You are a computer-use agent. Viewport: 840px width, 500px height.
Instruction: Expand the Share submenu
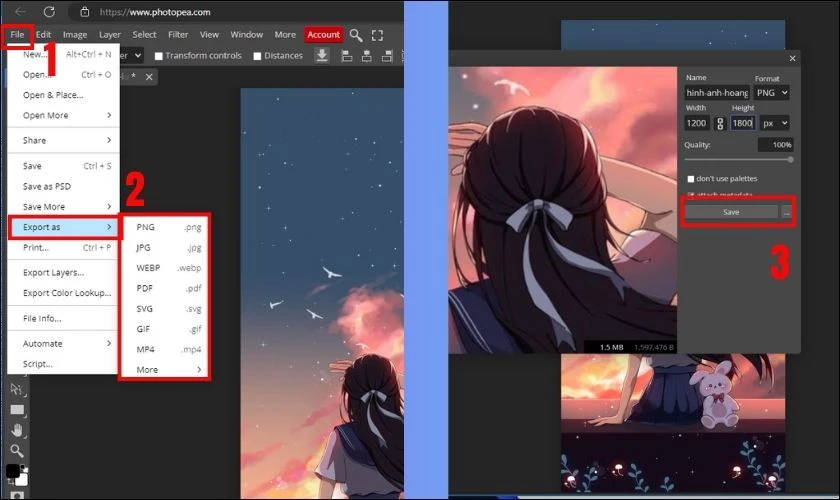pyautogui.click(x=63, y=140)
